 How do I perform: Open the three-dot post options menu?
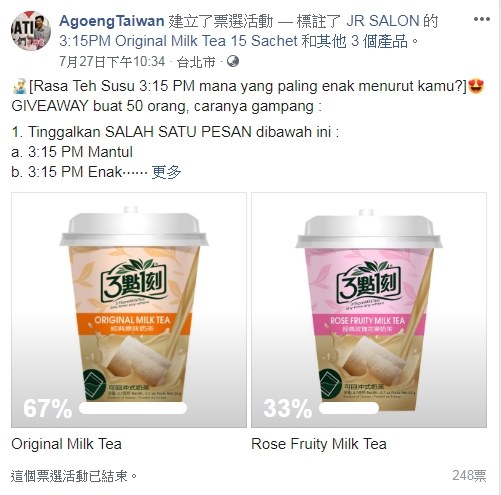481,19
